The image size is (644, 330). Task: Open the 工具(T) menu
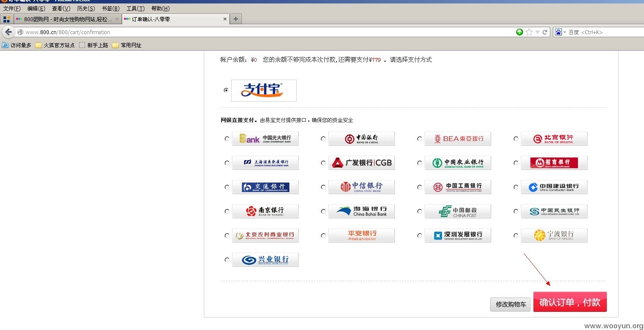135,8
